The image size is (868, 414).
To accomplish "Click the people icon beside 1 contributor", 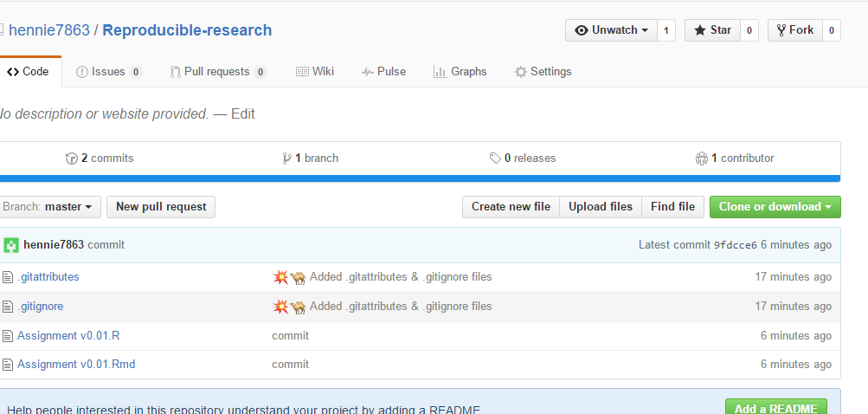I will [701, 158].
